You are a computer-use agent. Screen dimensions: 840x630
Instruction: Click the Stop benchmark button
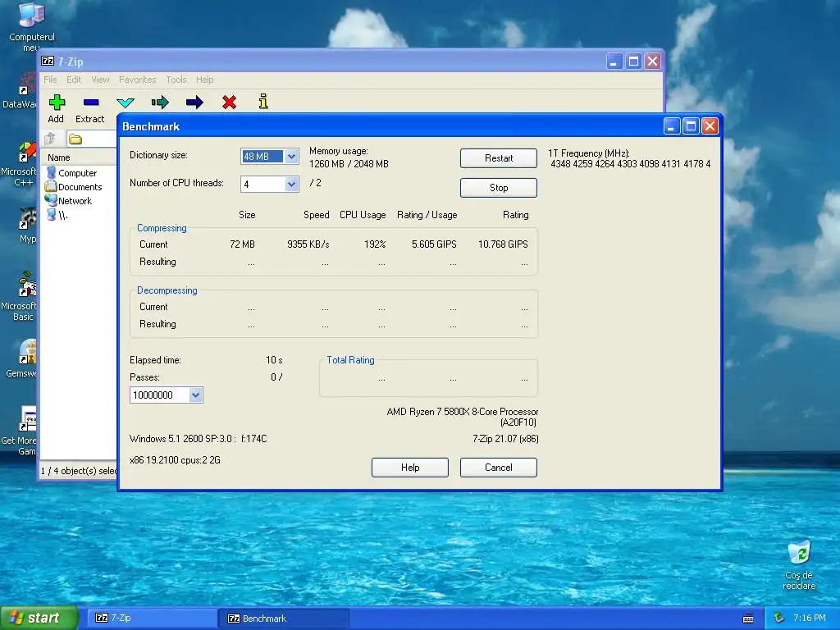(498, 188)
